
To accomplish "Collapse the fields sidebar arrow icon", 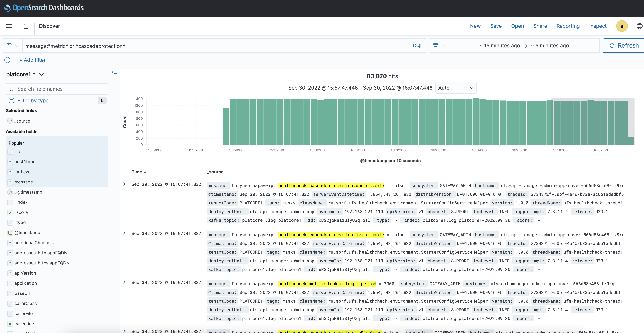I will (x=115, y=72).
